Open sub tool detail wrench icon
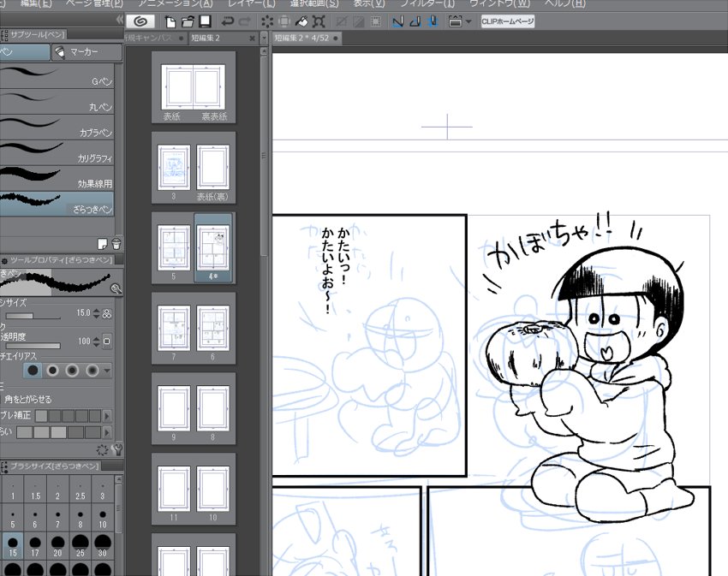Image resolution: width=728 pixels, height=576 pixels. pos(117,449)
